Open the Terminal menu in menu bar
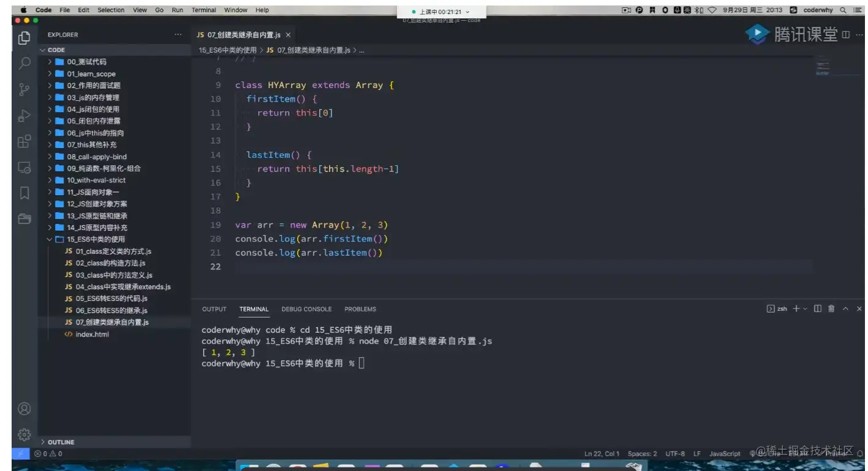868x471 pixels. tap(204, 10)
